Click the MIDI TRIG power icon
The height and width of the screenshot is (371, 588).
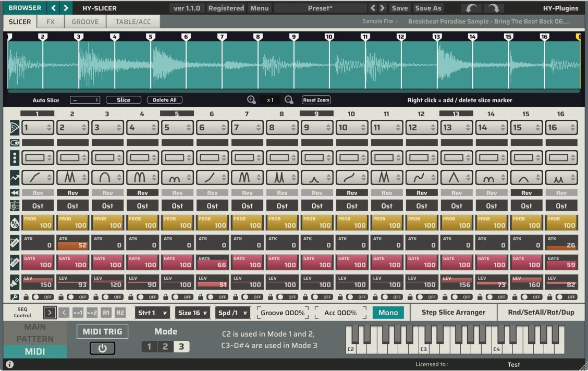point(102,348)
